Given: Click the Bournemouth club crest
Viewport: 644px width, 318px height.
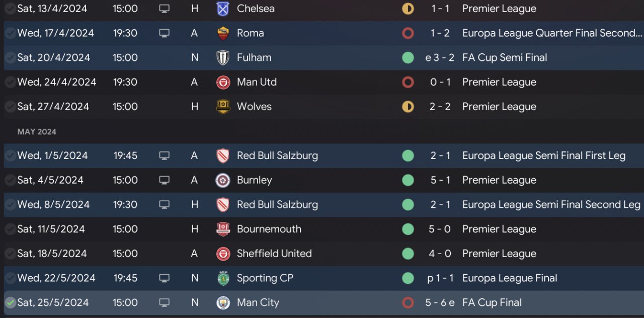Looking at the screenshot, I should click(x=223, y=229).
